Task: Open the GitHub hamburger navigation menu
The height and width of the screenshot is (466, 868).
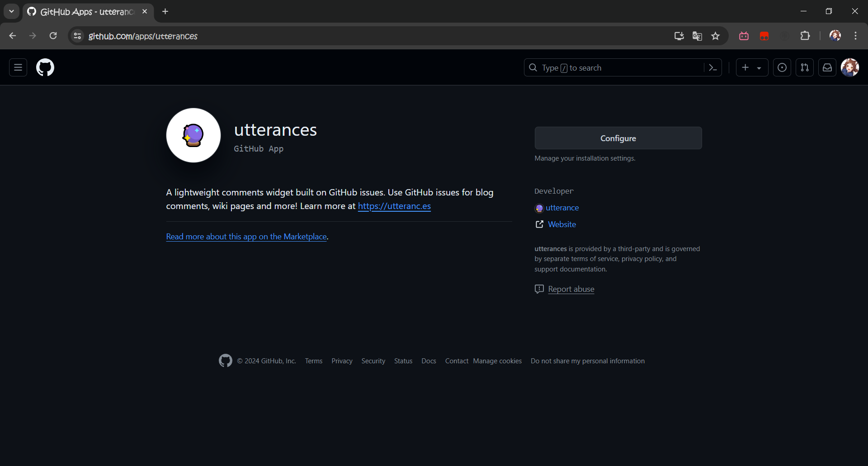Action: coord(18,67)
